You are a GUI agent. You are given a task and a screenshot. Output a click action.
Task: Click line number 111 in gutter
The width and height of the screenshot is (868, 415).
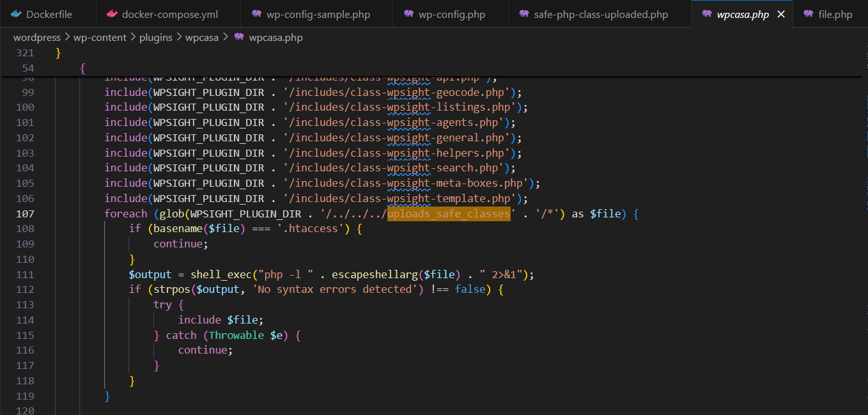pos(24,274)
